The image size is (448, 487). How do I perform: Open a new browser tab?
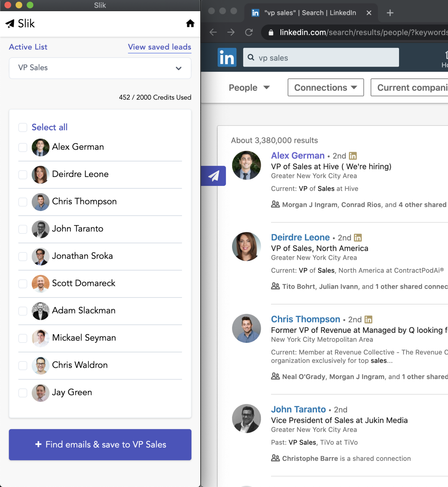click(390, 13)
